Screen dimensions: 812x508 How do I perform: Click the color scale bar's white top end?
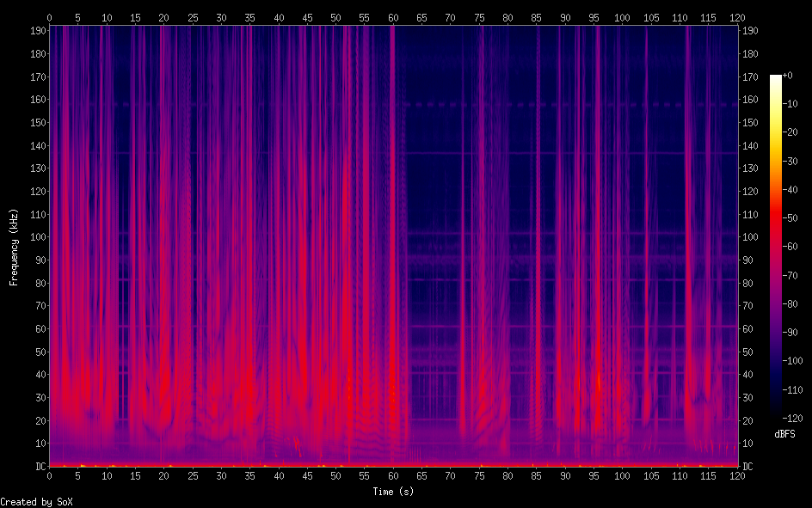coord(776,79)
